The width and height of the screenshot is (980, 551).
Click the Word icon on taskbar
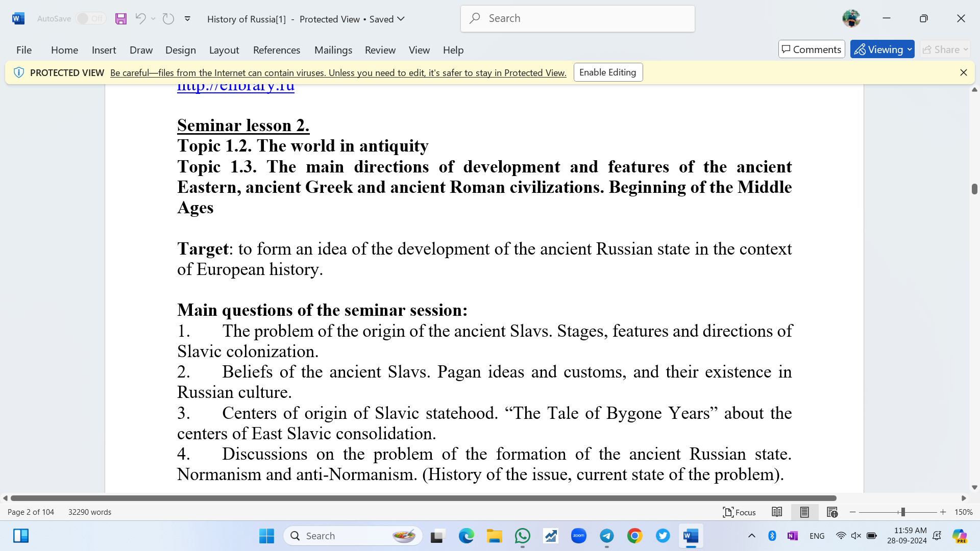tap(691, 536)
